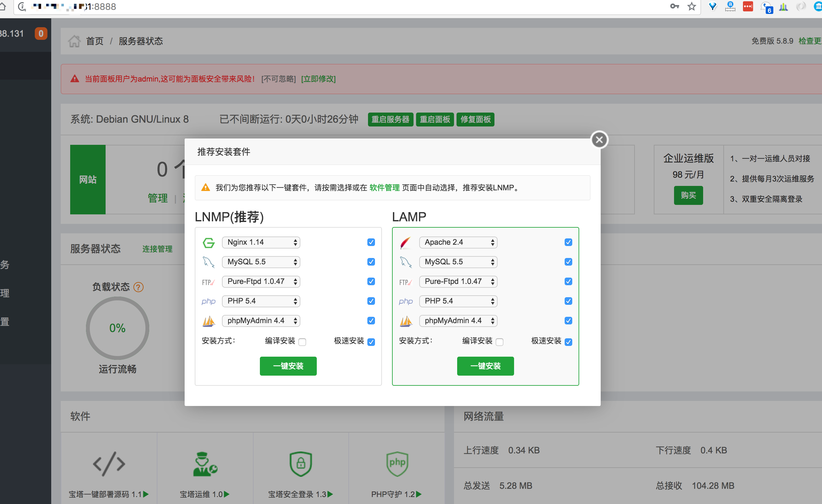The width and height of the screenshot is (822, 504).
Task: Click the red alert triangle in admin warning
Action: click(x=75, y=79)
